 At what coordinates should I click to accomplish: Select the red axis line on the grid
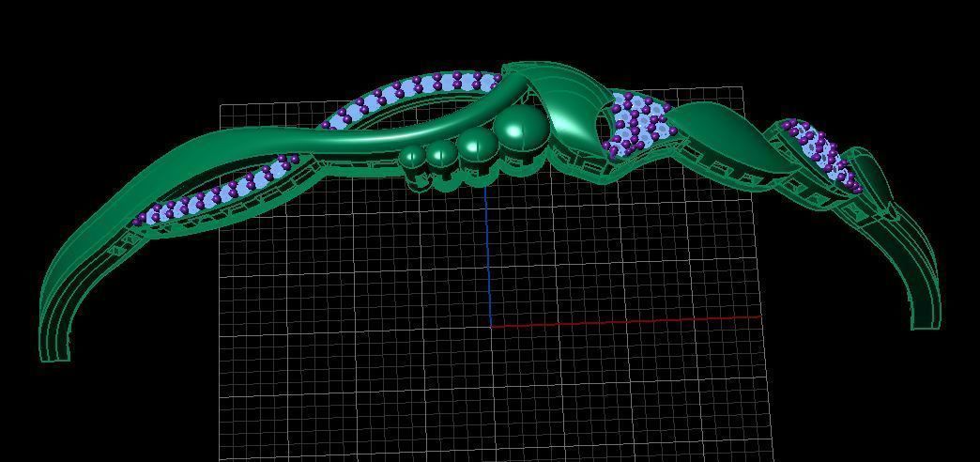pos(625,321)
